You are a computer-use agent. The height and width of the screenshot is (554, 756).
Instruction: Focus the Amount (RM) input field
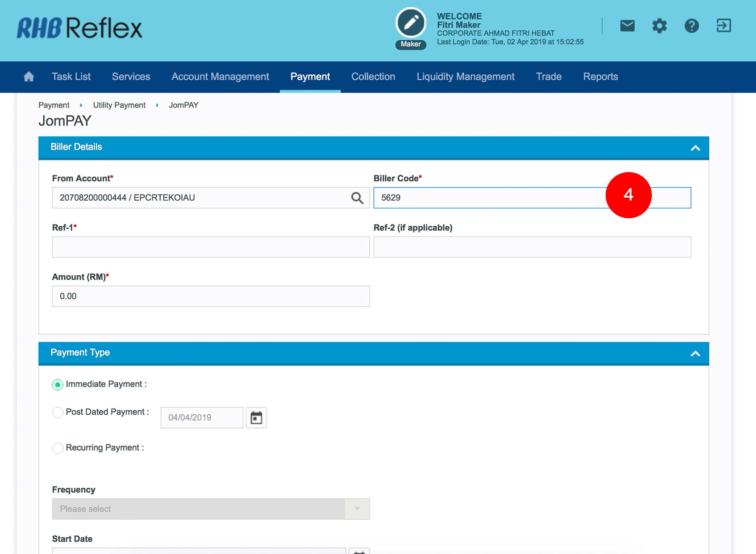coord(210,296)
